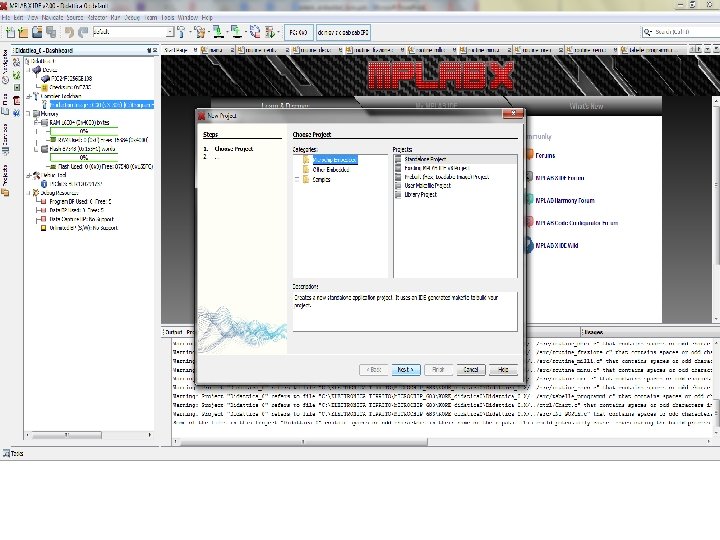The image size is (720, 540).
Task: Click the search field in the toolbar
Action: tap(680, 32)
